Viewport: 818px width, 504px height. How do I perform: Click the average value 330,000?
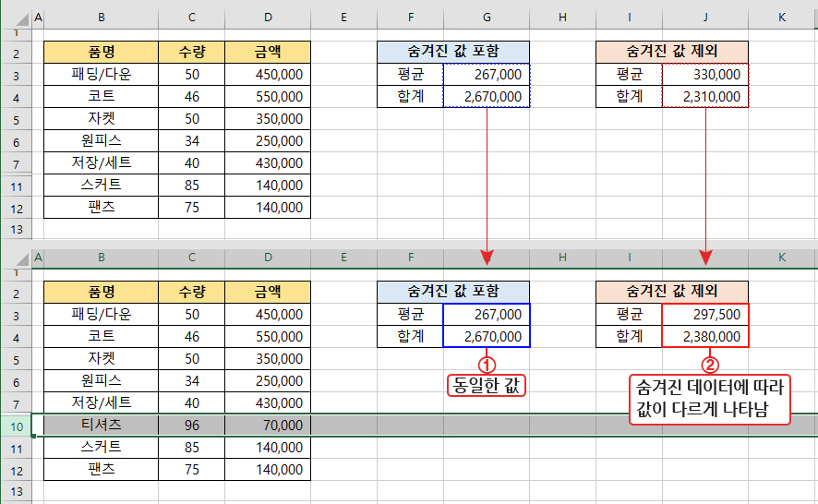click(705, 75)
